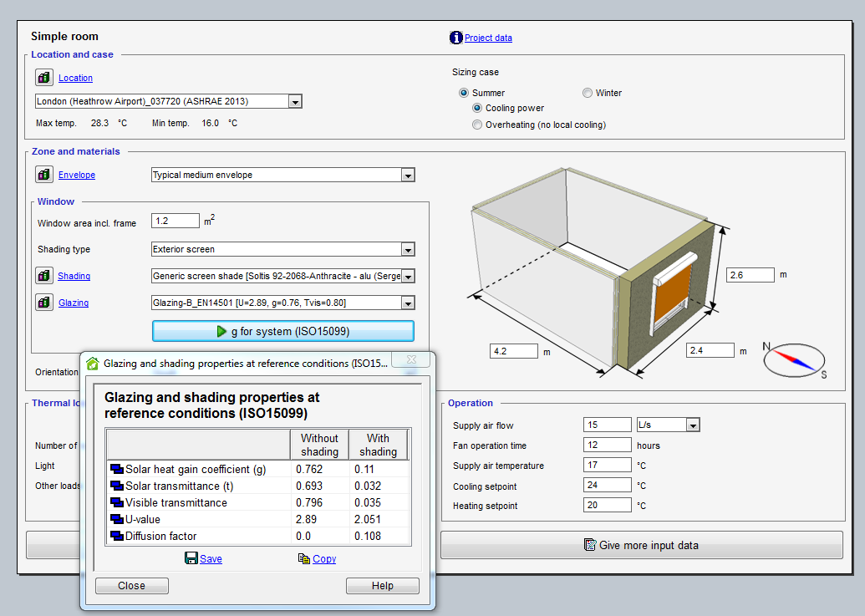Select the Summer sizing case
This screenshot has width=865, height=616.
click(x=464, y=93)
